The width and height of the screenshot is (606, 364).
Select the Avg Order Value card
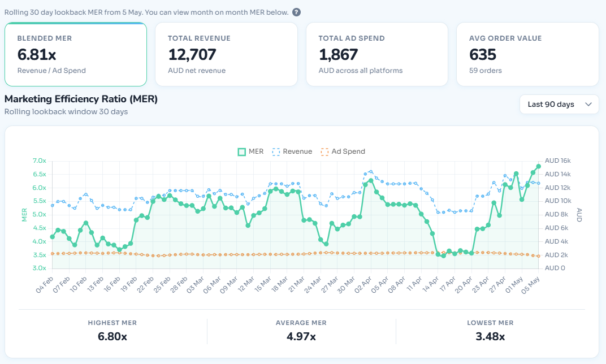527,54
